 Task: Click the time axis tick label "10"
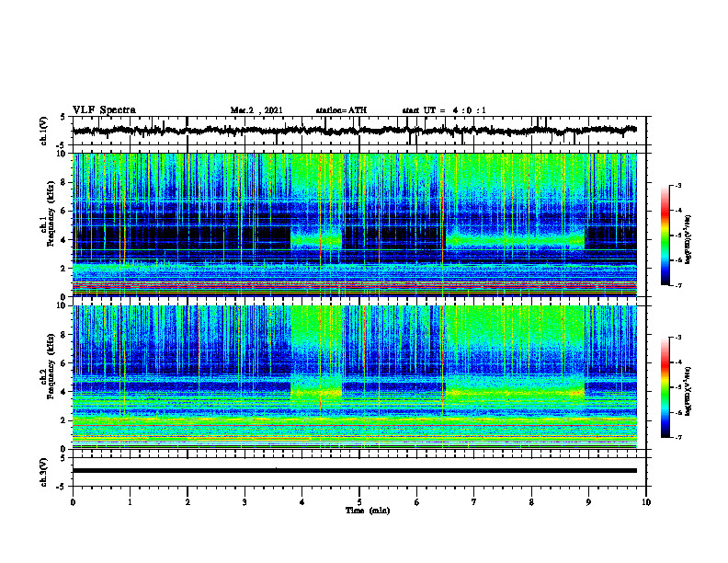tap(646, 502)
